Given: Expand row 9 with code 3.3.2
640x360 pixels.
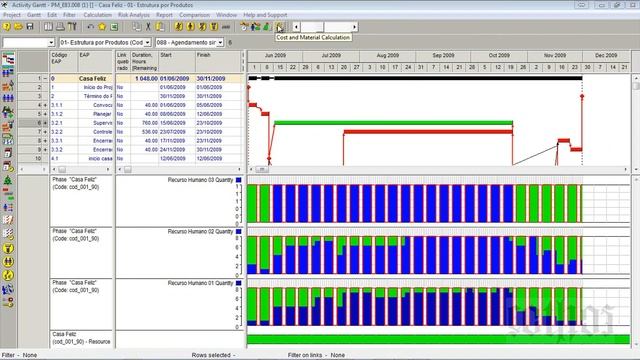Looking at the screenshot, I should 45,150.
